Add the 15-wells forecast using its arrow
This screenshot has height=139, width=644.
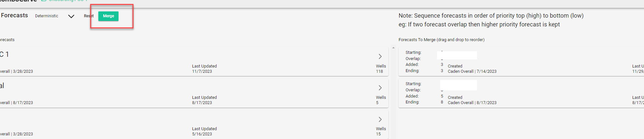380,119
